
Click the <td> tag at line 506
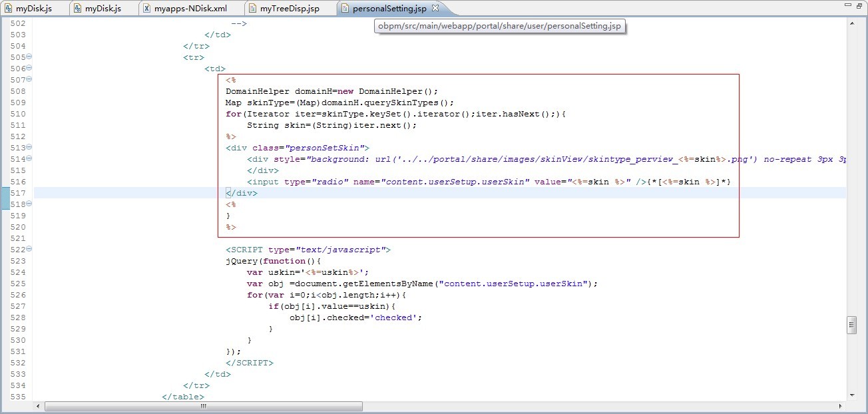point(214,69)
